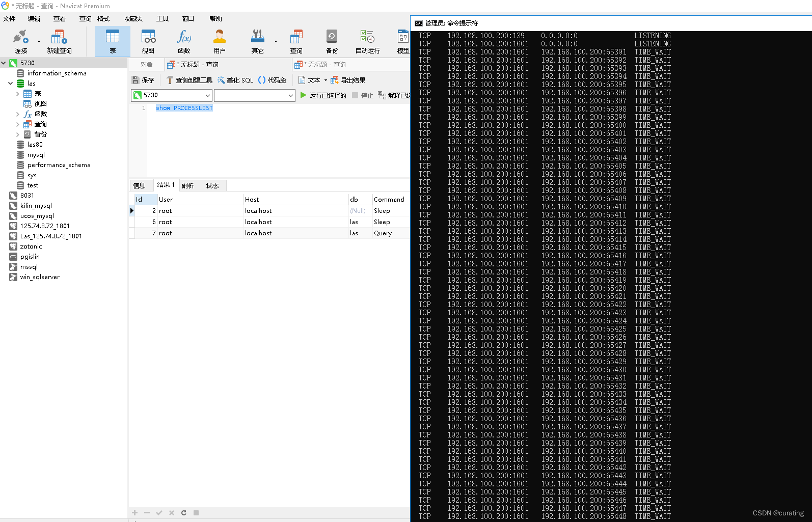Switch to the second 无标题 - 查询 tab
The width and height of the screenshot is (812, 522).
pos(351,65)
